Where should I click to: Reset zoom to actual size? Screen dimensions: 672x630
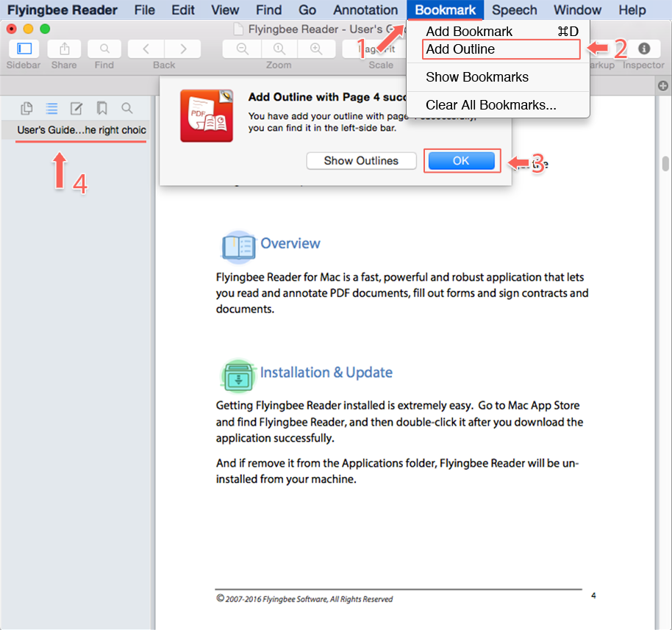[x=279, y=49]
